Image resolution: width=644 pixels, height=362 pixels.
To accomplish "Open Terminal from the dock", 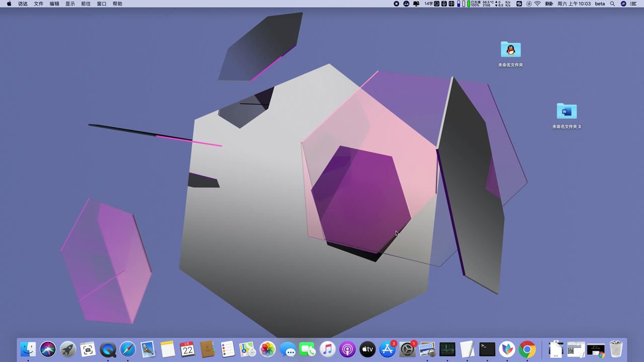I will click(x=487, y=349).
